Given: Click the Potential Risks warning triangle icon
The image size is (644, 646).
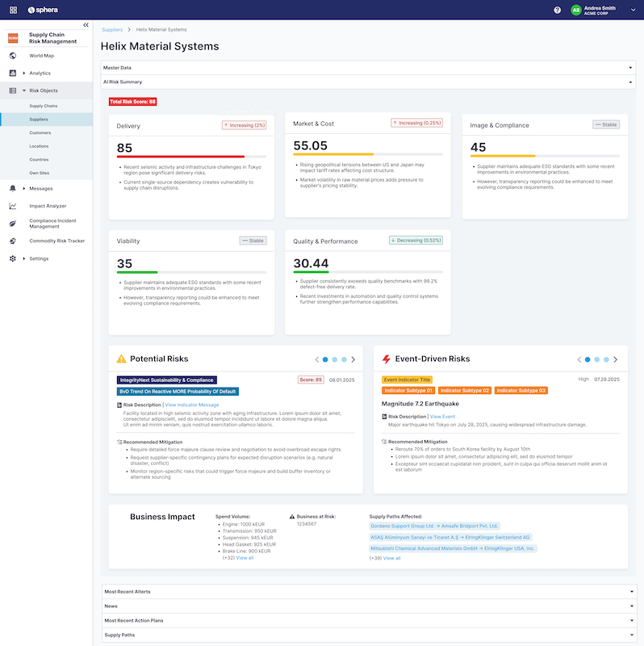Looking at the screenshot, I should [122, 359].
